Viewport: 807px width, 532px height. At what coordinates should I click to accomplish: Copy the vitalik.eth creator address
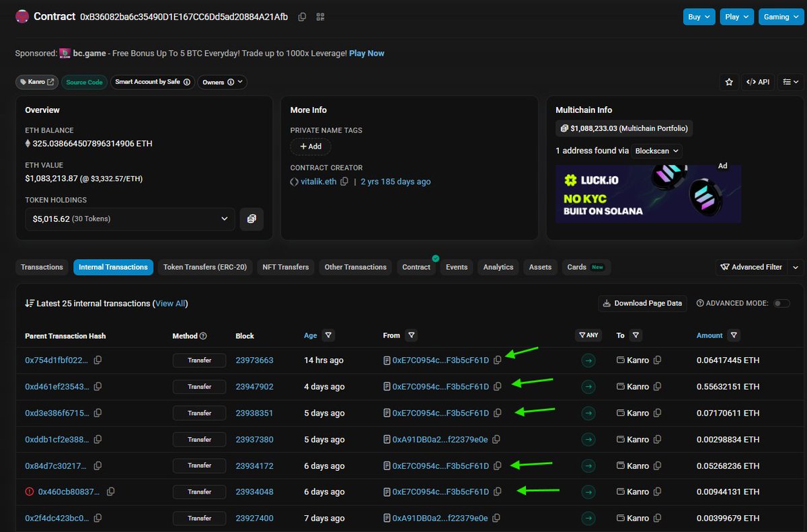(x=344, y=182)
